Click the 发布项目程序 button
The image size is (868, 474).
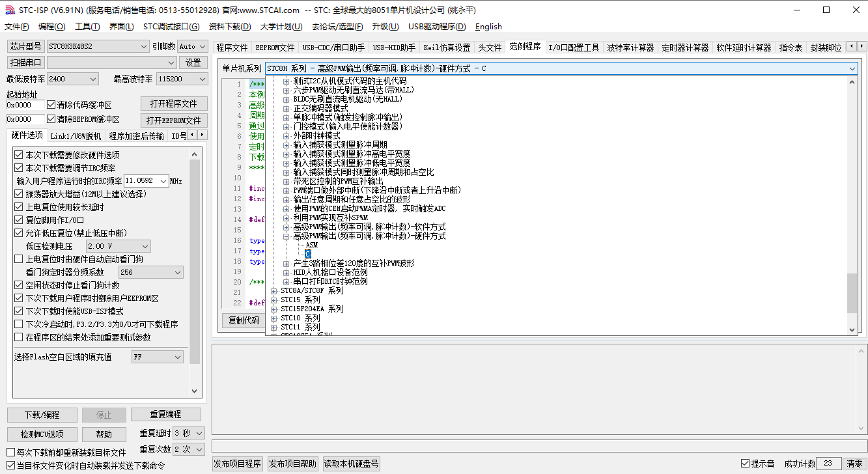[x=238, y=464]
